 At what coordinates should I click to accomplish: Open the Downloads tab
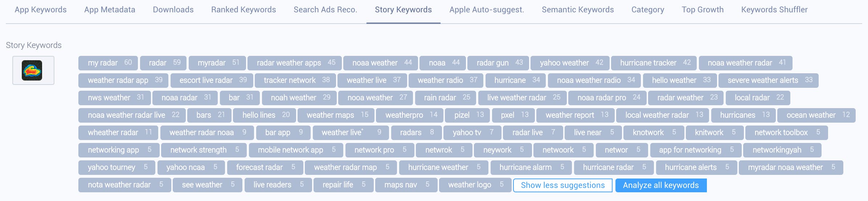tap(173, 10)
